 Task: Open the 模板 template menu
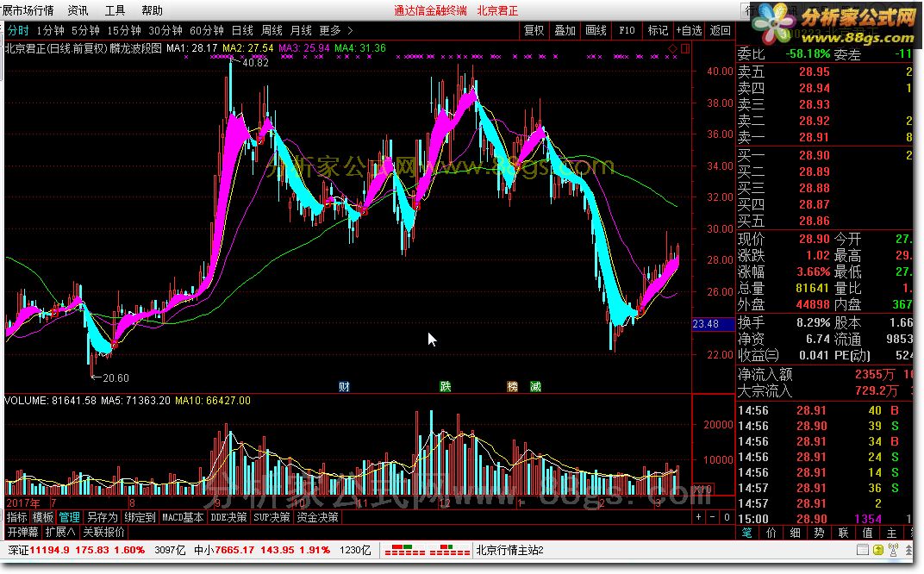tap(42, 517)
